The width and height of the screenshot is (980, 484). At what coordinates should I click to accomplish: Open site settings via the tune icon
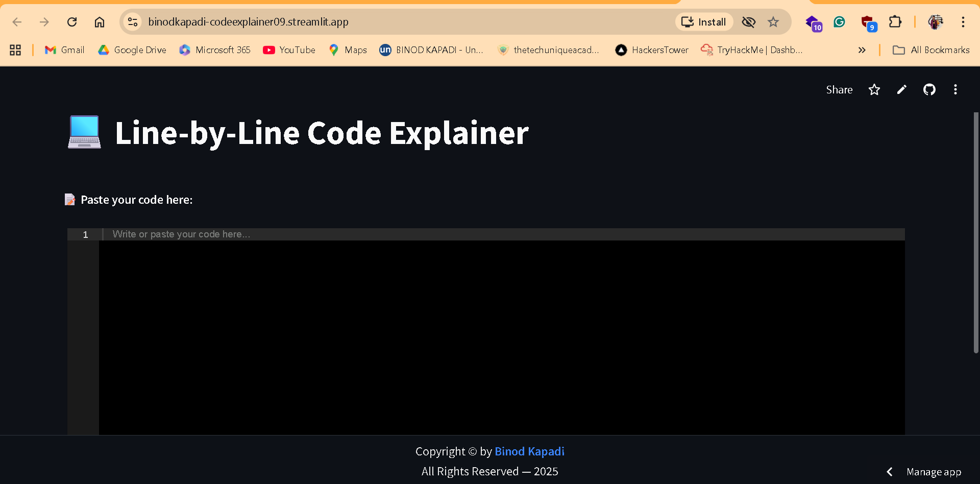tap(132, 22)
